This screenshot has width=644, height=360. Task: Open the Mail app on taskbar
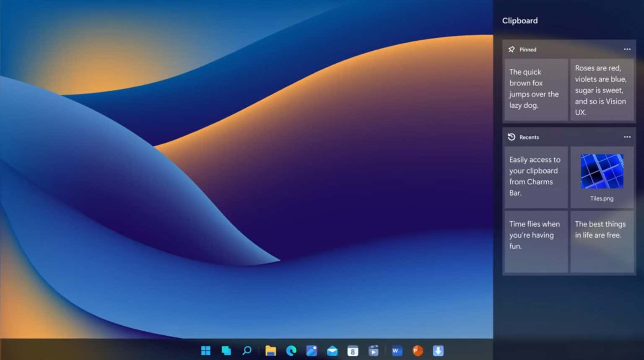pyautogui.click(x=332, y=350)
